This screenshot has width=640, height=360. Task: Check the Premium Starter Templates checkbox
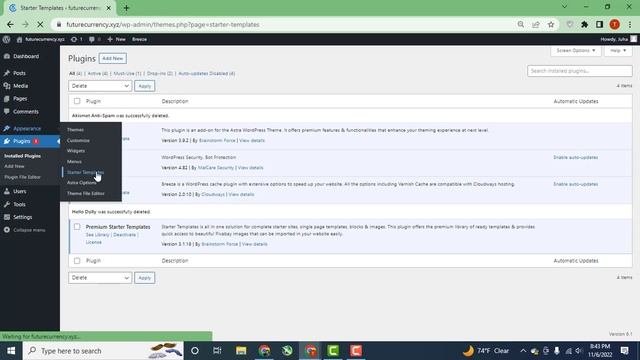(77, 227)
